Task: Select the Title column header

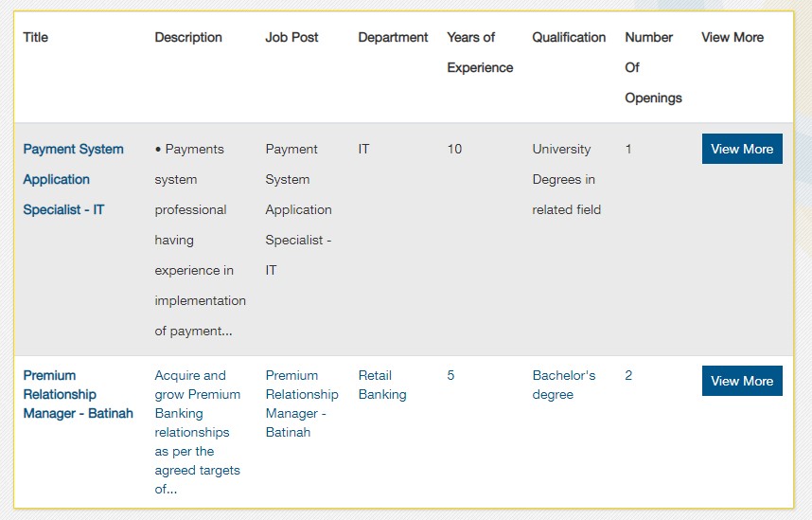Action: tap(36, 37)
